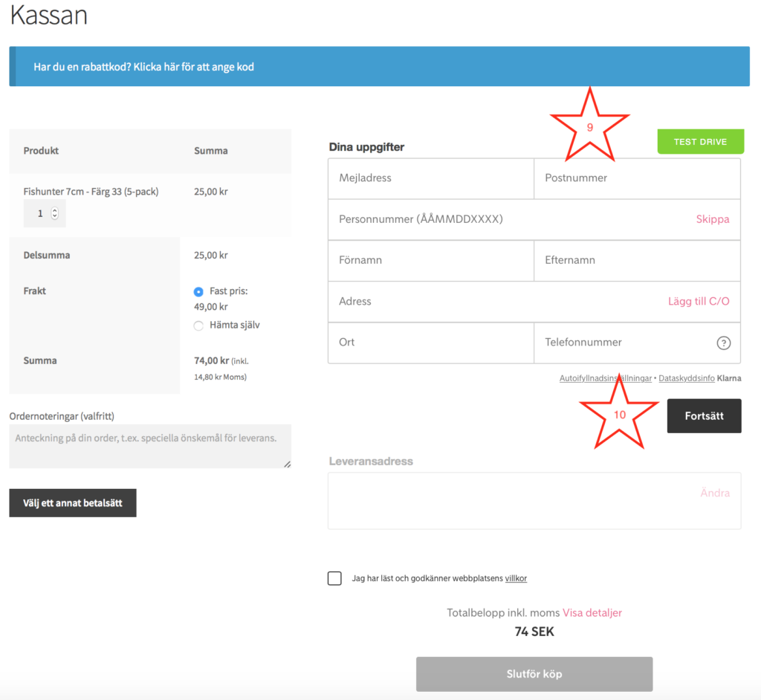Click Lägg till C/O in address field
Image resolution: width=761 pixels, height=700 pixels.
pyautogui.click(x=699, y=301)
